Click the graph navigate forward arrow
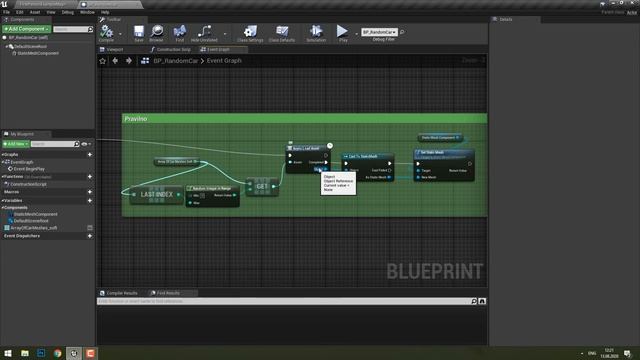 (x=129, y=61)
